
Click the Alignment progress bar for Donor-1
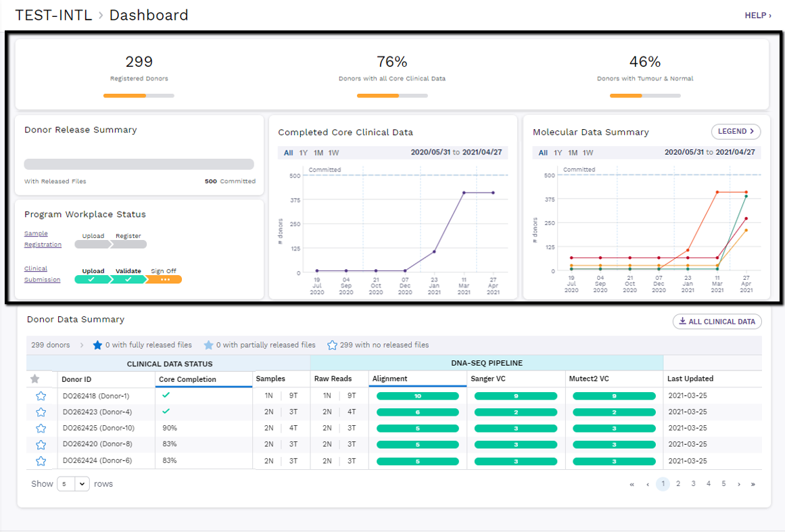417,396
